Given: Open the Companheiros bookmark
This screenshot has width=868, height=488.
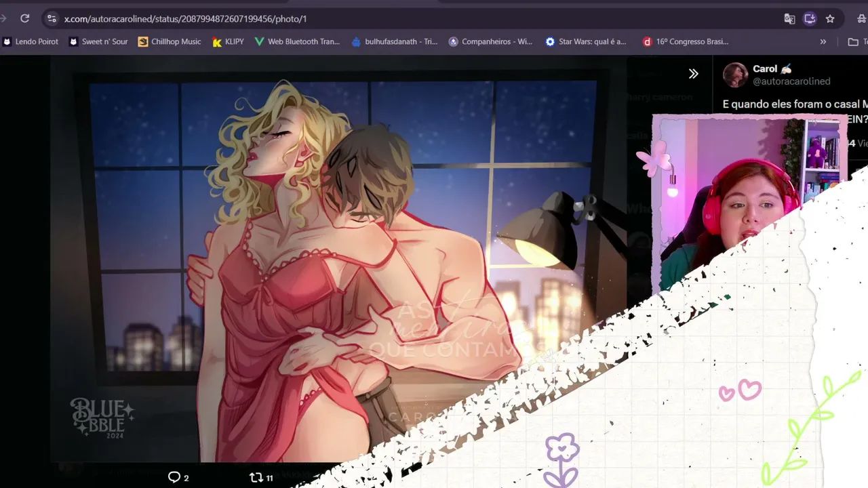Looking at the screenshot, I should [x=490, y=41].
